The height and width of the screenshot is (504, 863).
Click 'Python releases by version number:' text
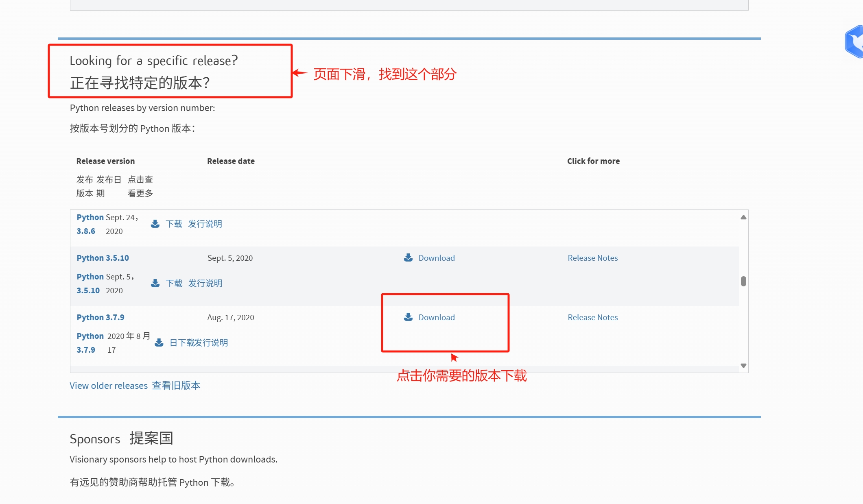click(142, 108)
